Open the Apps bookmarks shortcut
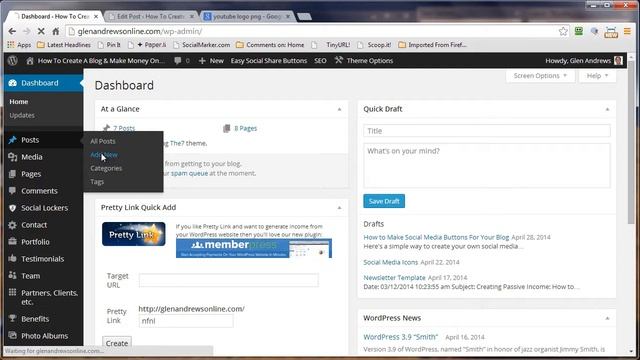The height and width of the screenshot is (360, 640). 19,45
